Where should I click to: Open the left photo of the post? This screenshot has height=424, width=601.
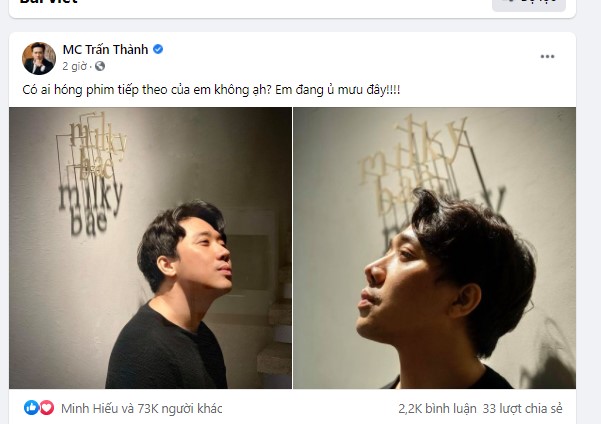150,248
